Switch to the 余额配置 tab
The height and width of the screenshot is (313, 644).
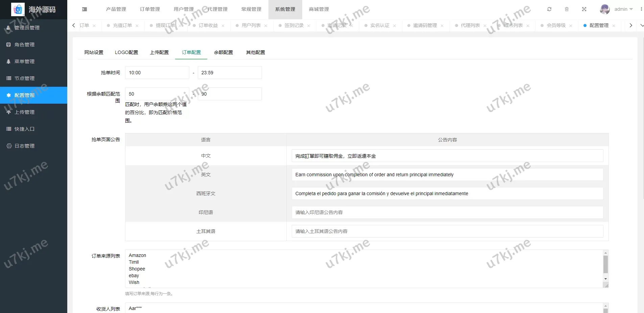click(223, 52)
